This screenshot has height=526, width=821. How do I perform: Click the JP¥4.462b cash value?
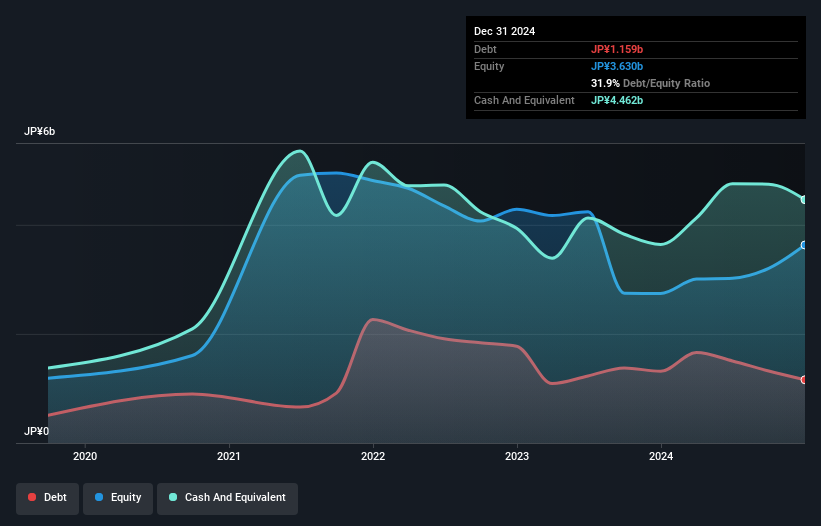pos(617,100)
